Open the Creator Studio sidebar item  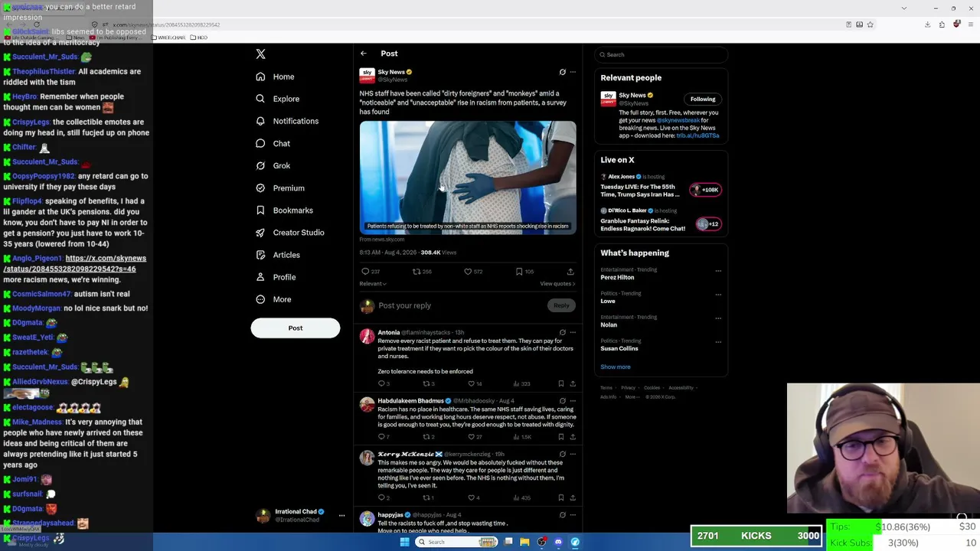pyautogui.click(x=289, y=233)
